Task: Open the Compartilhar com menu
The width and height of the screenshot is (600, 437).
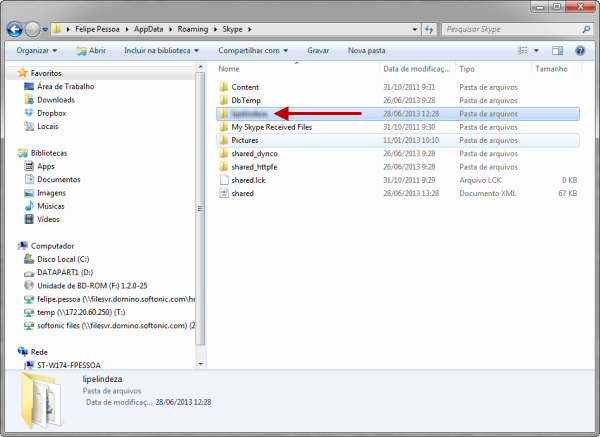Action: point(253,51)
